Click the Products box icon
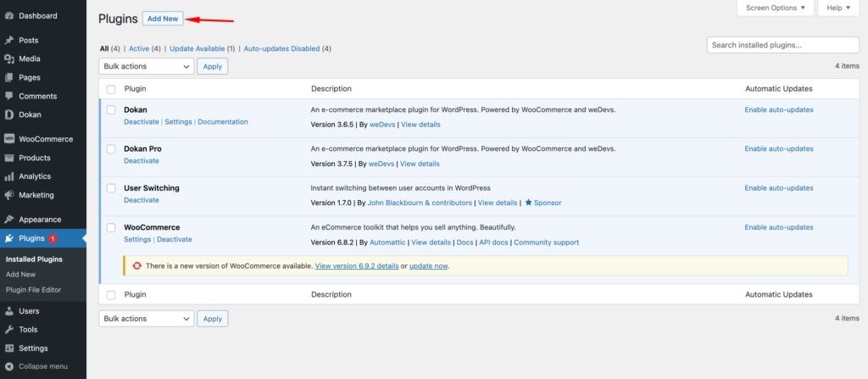Screen dimensions: 868x379 tap(8, 158)
